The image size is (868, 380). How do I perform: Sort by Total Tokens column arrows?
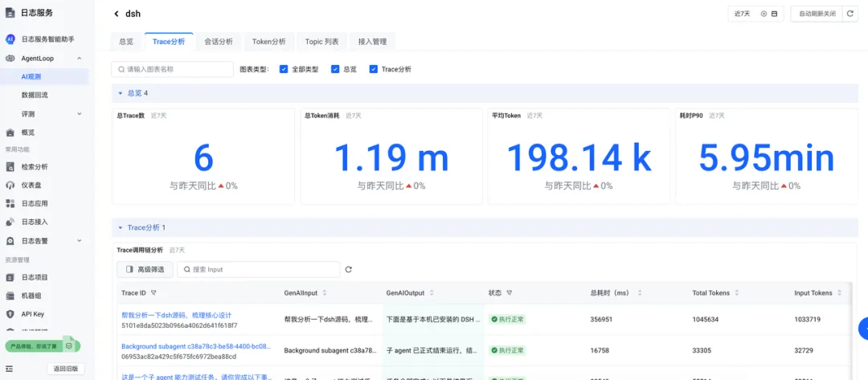pyautogui.click(x=737, y=292)
